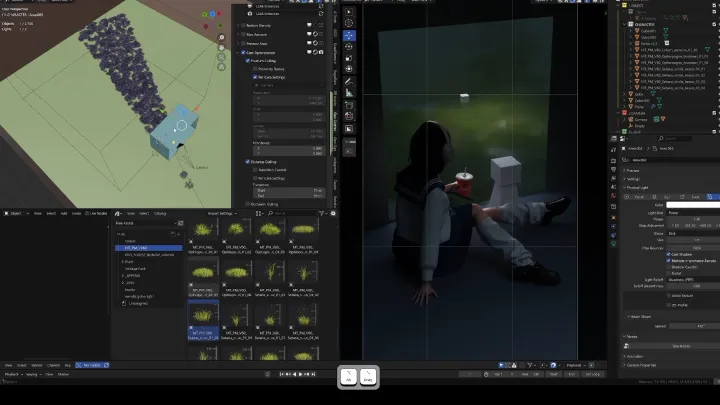Collapse the CHARACTER collection in outliner
This screenshot has height=405, width=720.
(624, 24)
